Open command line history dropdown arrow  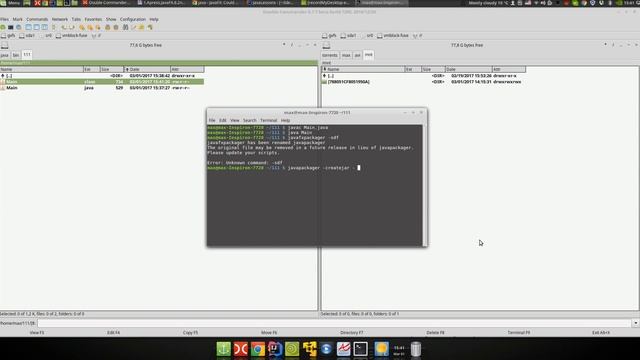point(636,323)
